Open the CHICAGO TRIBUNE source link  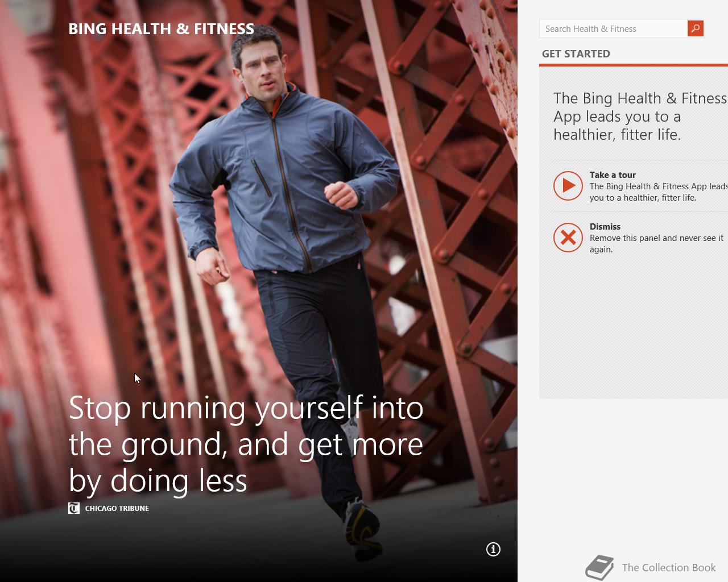tap(117, 509)
